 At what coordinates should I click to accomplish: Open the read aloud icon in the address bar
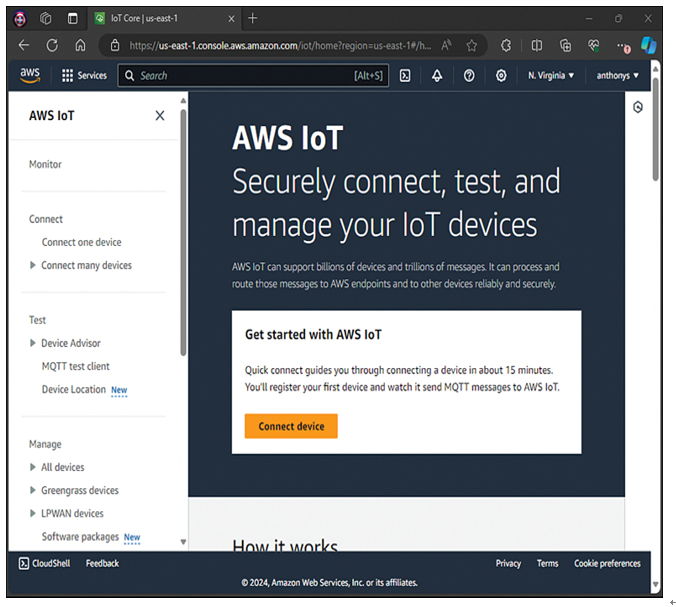pos(446,45)
